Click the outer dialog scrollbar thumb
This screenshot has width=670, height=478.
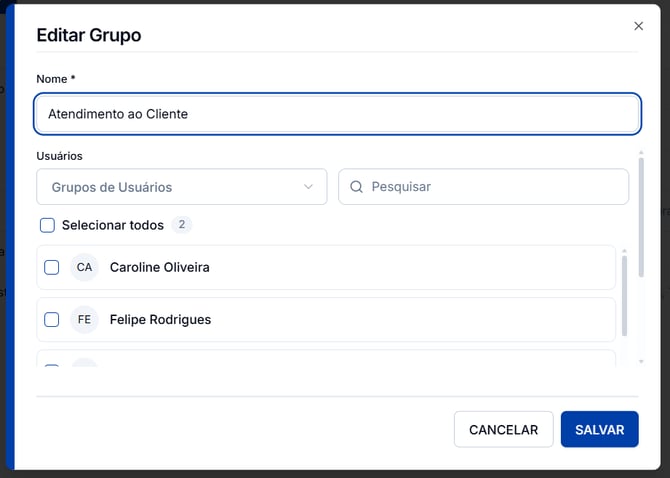pos(641,217)
